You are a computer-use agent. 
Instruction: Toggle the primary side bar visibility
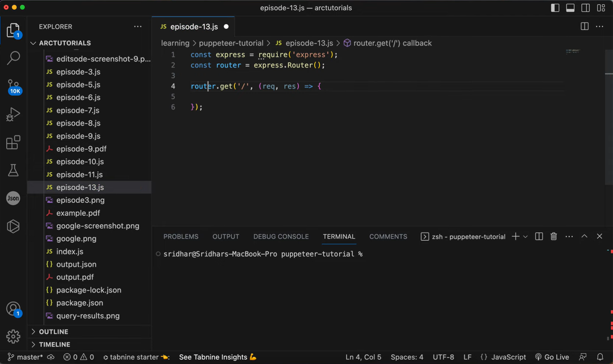[555, 8]
